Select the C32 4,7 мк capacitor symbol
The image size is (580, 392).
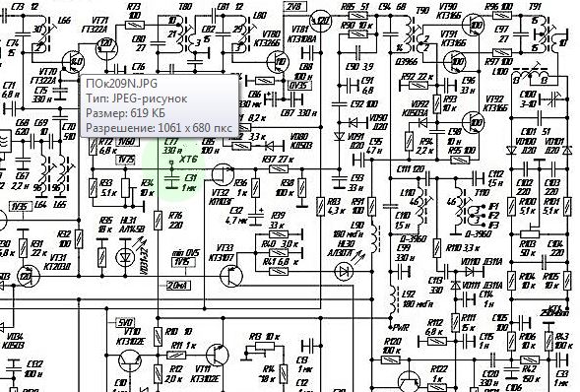coord(255,219)
